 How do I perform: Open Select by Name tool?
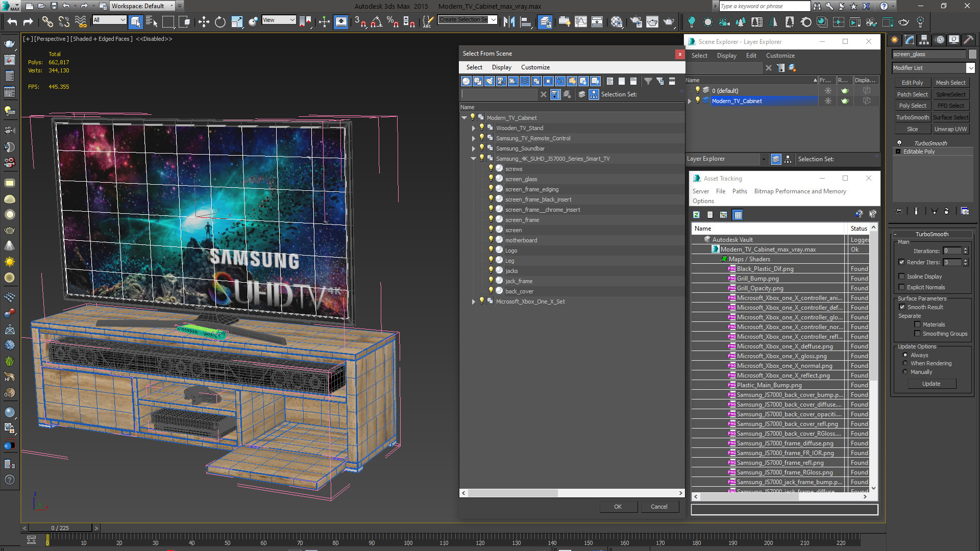pyautogui.click(x=152, y=21)
